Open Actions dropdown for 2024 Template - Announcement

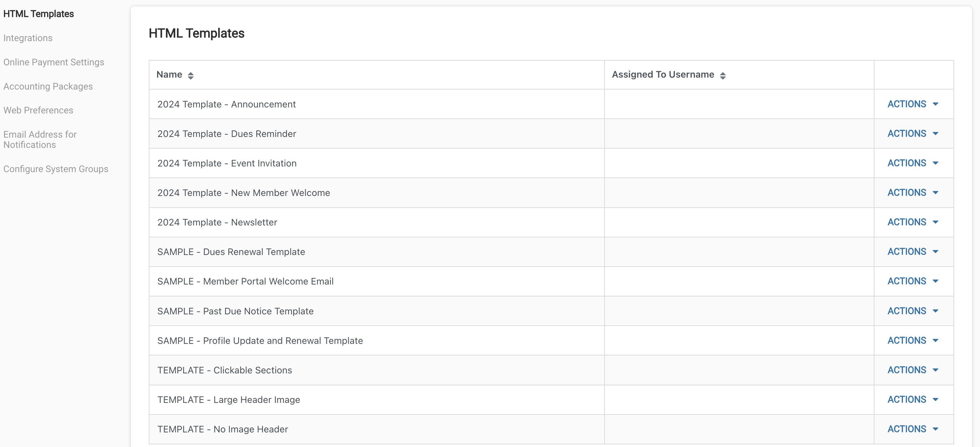(912, 104)
